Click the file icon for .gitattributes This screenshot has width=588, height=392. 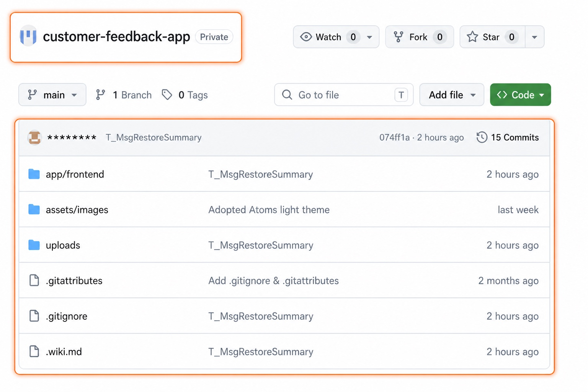(34, 280)
